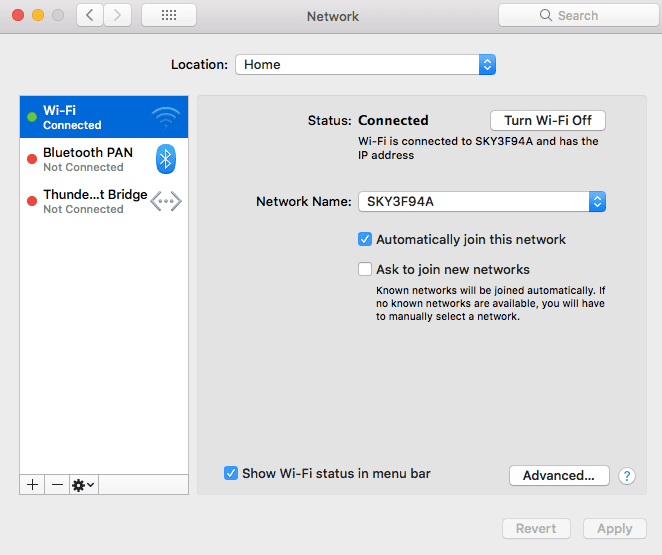Click the Network Name: label

304,201
